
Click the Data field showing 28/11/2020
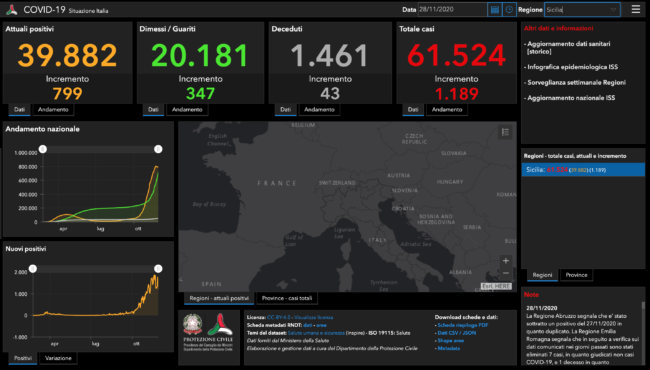pyautogui.click(x=452, y=10)
